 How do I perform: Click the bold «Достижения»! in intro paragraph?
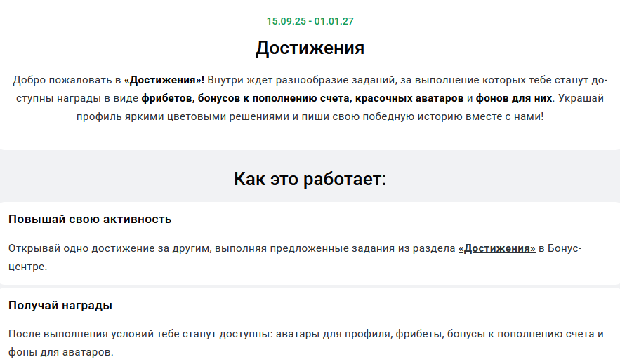tap(164, 80)
